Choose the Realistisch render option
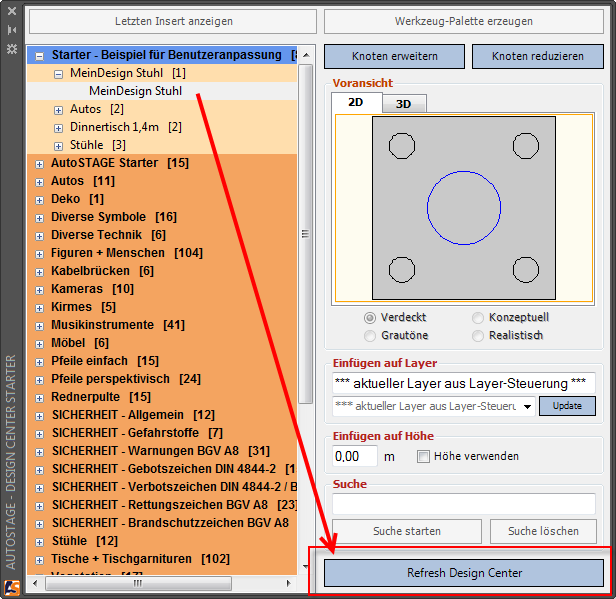This screenshot has height=599, width=616. (x=479, y=336)
